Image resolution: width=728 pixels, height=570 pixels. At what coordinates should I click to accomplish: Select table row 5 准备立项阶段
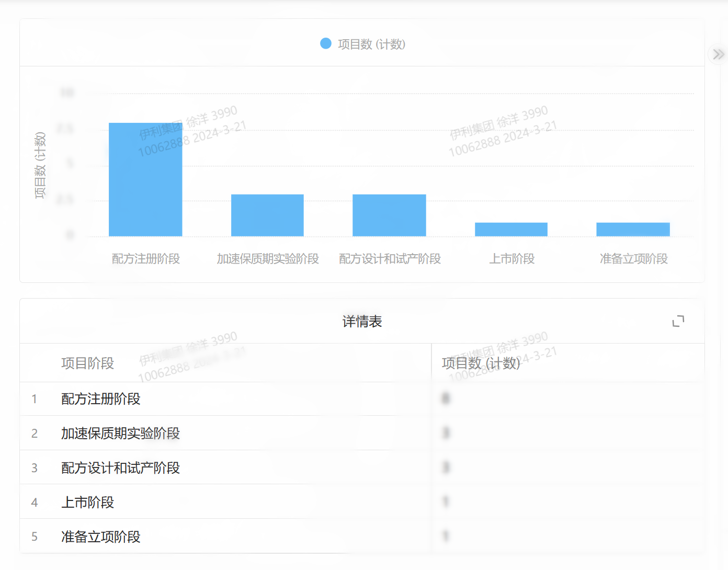tap(362, 537)
